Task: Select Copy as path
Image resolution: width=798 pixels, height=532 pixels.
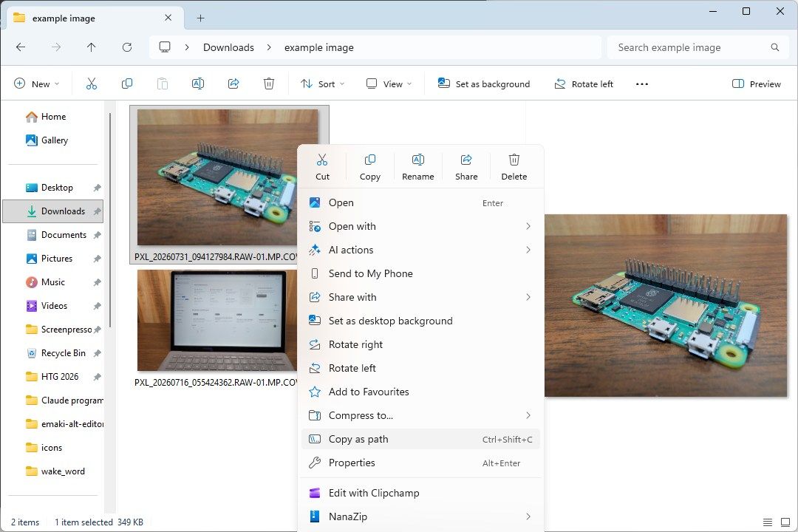Action: coord(420,439)
